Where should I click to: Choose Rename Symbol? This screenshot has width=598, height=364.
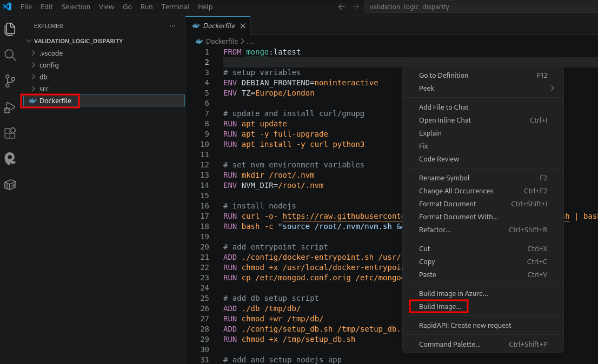pos(483,178)
